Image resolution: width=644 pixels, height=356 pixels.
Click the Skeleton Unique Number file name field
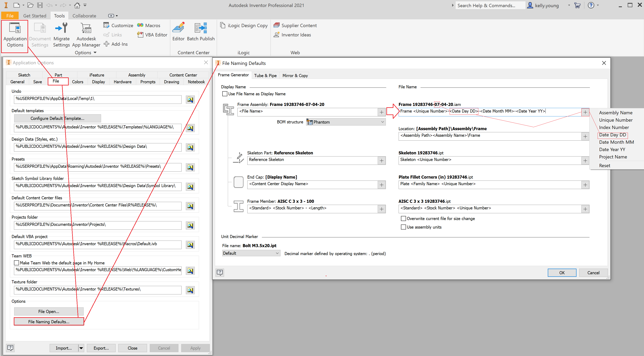click(490, 160)
